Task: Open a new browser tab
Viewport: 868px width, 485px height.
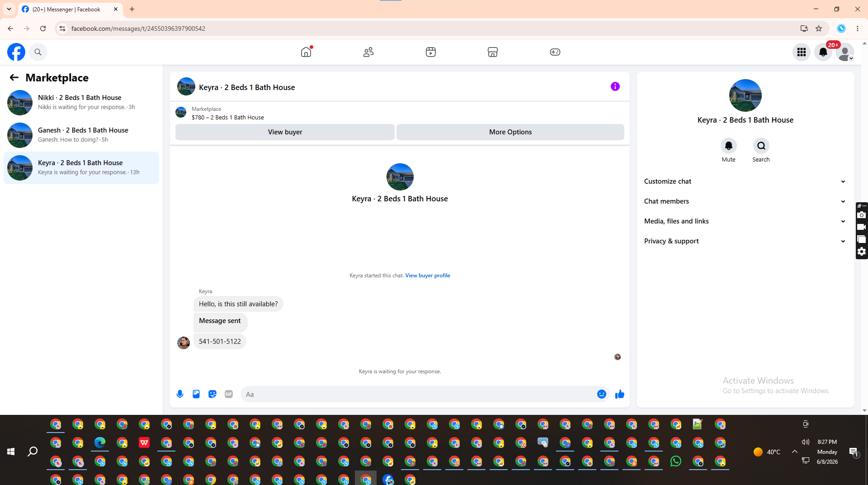Action: point(132,9)
